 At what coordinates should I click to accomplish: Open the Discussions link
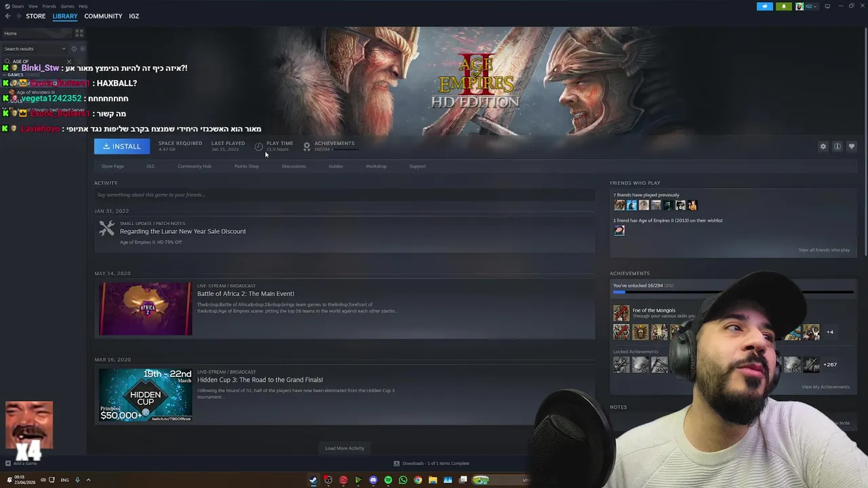tap(294, 166)
